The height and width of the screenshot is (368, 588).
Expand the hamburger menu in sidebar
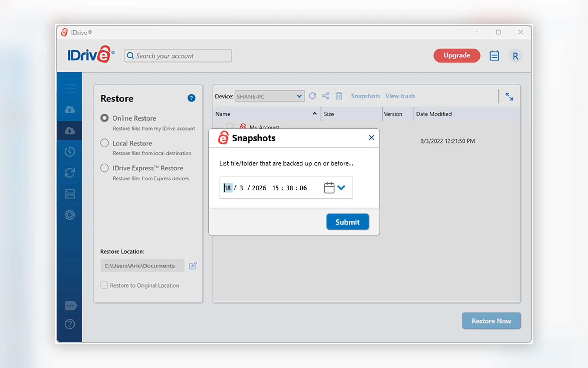(x=71, y=88)
